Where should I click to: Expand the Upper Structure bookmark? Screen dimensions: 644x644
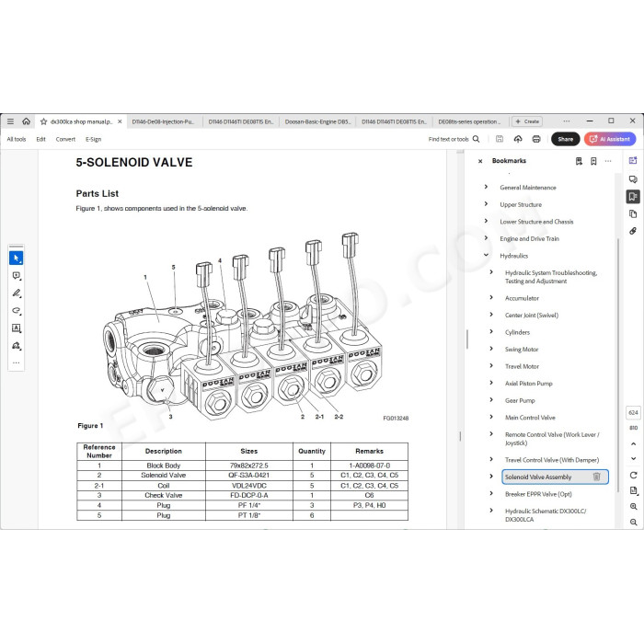click(x=487, y=203)
